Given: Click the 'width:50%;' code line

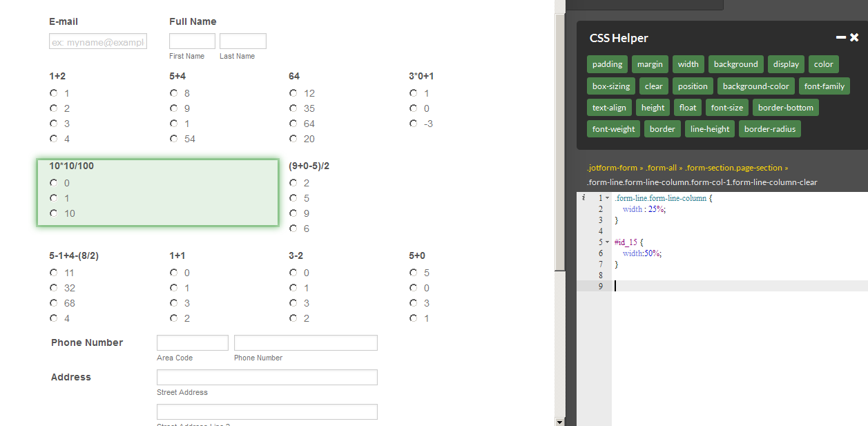Looking at the screenshot, I should tap(642, 253).
